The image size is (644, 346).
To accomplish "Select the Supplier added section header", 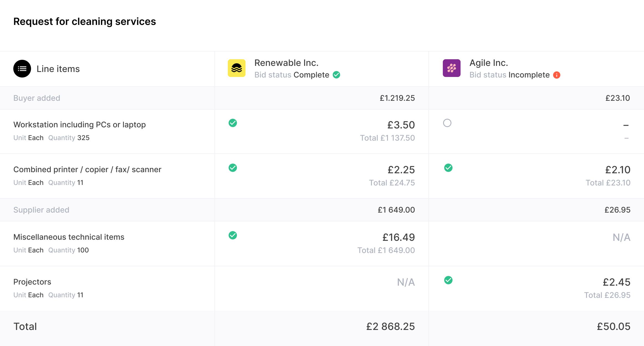I will (41, 210).
